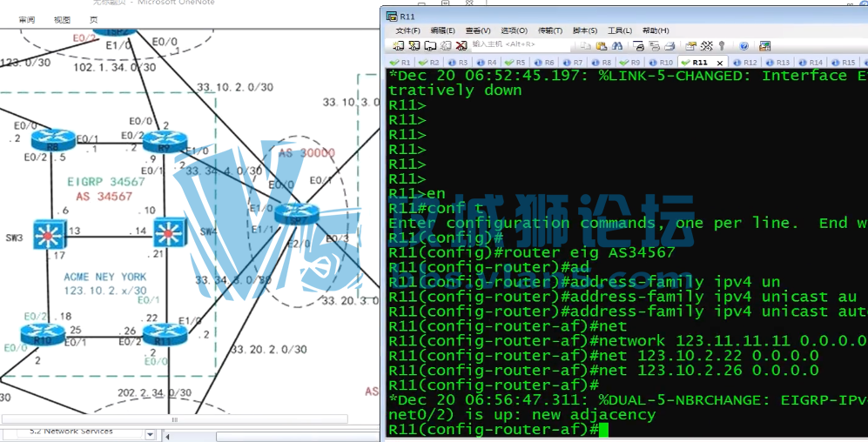The width and height of the screenshot is (868, 442).
Task: Click the ACME NEY YORK label in diagram
Action: point(105,277)
